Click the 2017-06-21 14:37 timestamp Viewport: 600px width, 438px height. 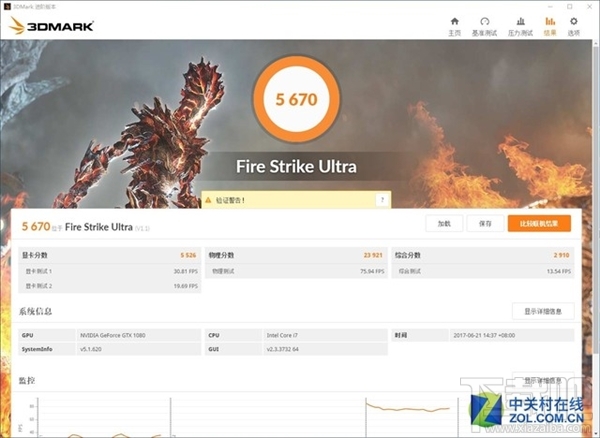click(484, 335)
